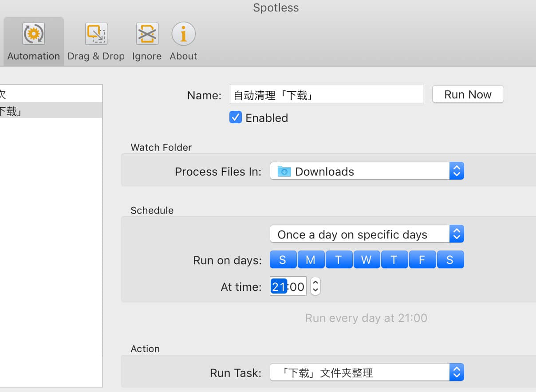Toggle Tuesday day button after Monday
Screen dimensions: 536x392
click(339, 260)
